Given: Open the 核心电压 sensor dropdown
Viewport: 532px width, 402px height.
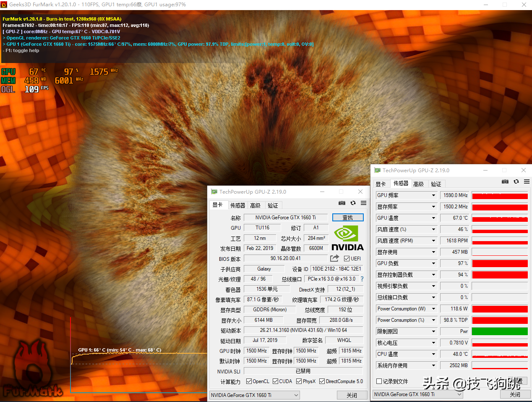Looking at the screenshot, I should point(433,343).
